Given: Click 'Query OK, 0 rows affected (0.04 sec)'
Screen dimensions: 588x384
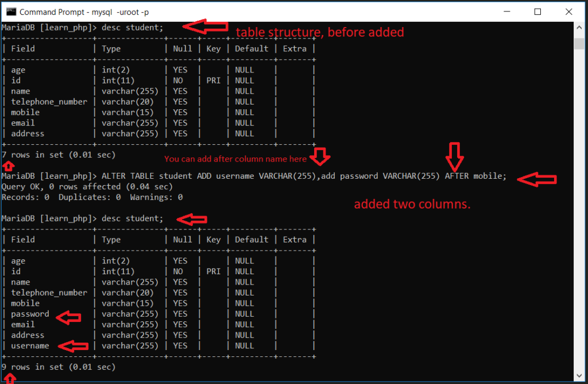Looking at the screenshot, I should 87,187.
